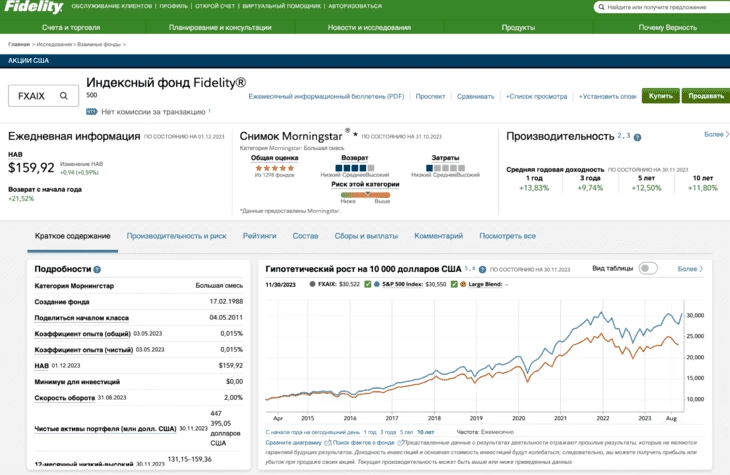Select the Краткое содержание tab
Viewport: 730px width, 475px height.
click(73, 236)
